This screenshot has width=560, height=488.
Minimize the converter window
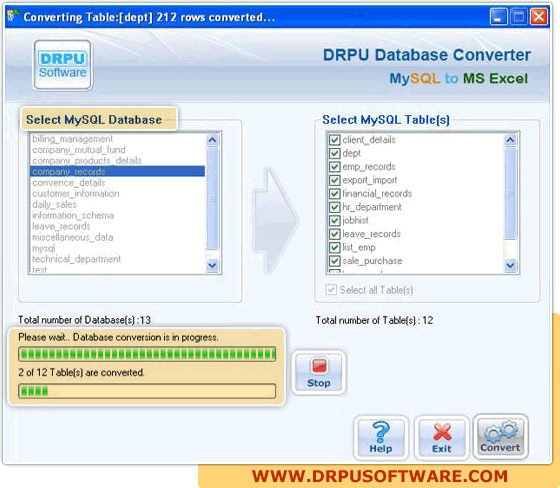click(x=498, y=17)
